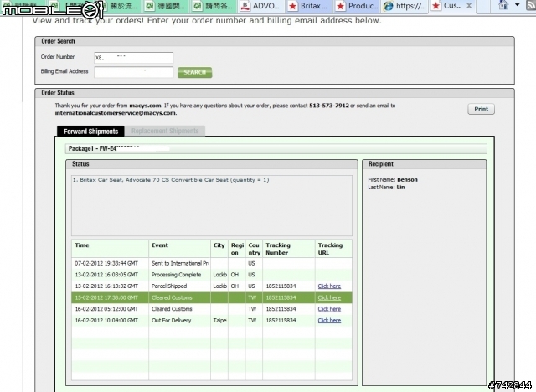Click the browser Home icon
The width and height of the screenshot is (536, 392).
503,5
